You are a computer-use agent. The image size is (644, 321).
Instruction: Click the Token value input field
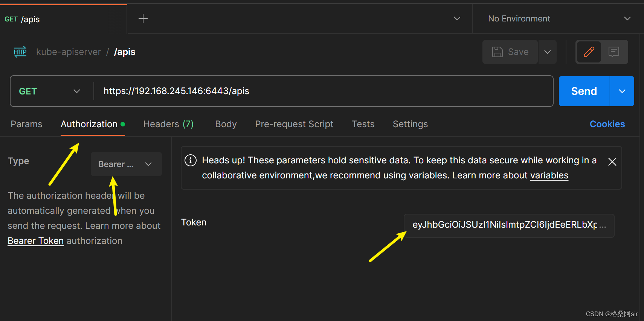[509, 225]
